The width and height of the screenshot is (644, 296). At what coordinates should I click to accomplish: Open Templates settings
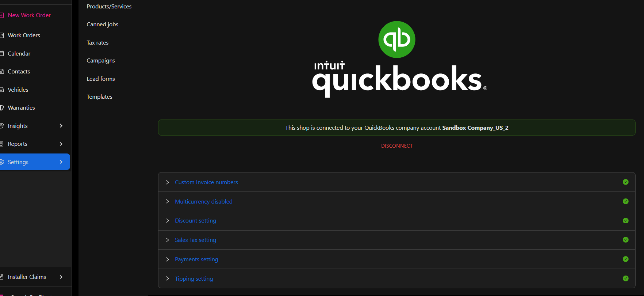pyautogui.click(x=99, y=97)
